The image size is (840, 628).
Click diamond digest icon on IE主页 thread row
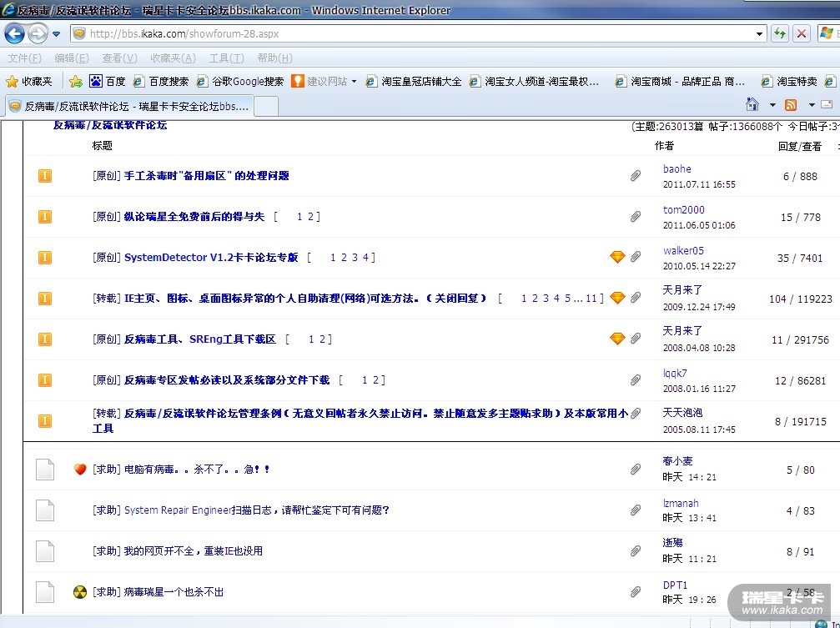tap(617, 298)
